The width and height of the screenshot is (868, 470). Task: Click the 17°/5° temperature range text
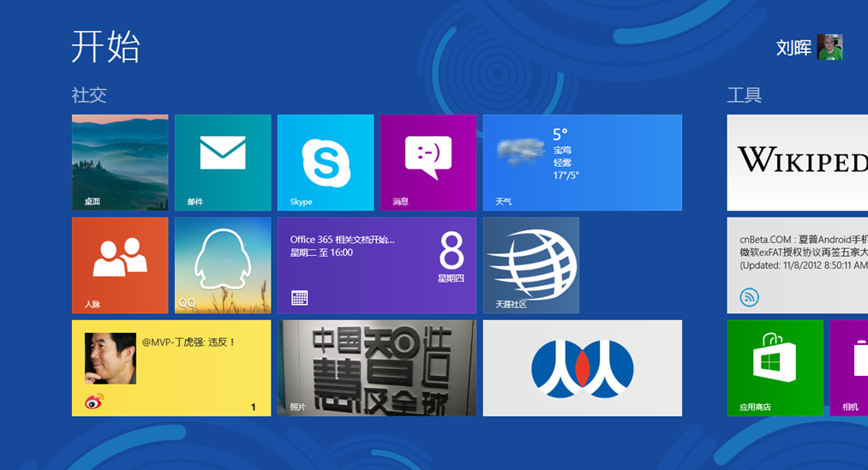(x=566, y=176)
